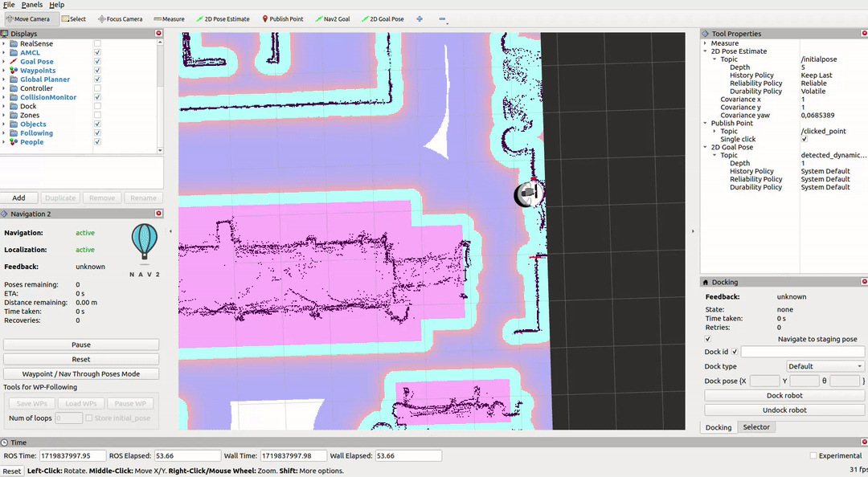868x477 pixels.
Task: Choose the Nav2 Goal tool
Action: tap(332, 18)
